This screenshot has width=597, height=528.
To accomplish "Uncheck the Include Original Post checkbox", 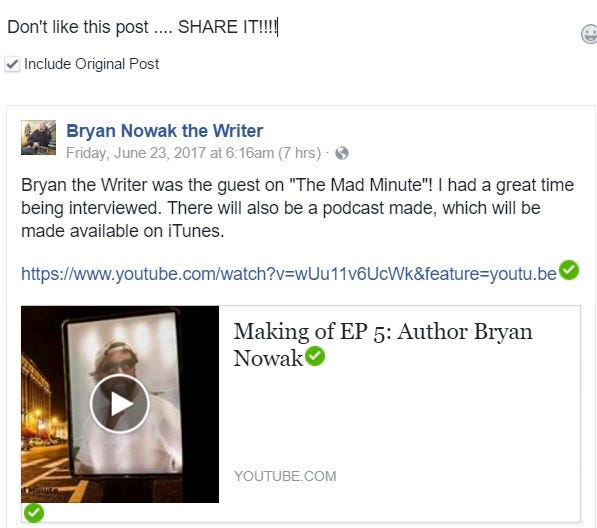I will click(12, 64).
